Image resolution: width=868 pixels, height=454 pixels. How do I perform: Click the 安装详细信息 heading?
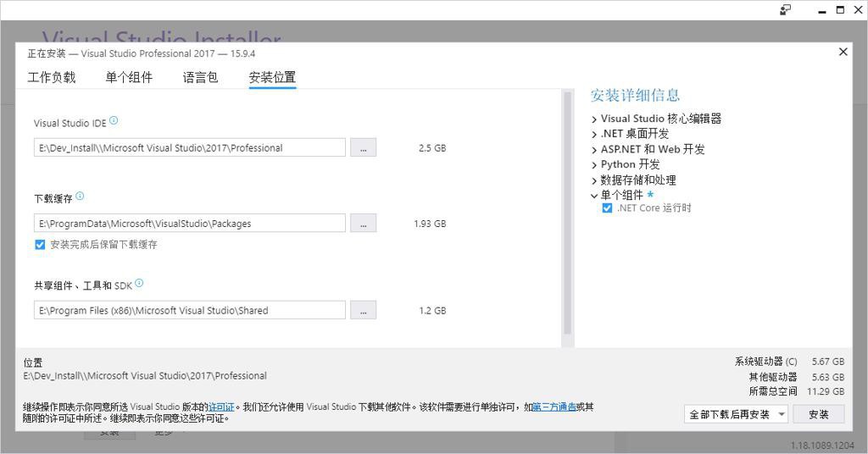(x=635, y=95)
